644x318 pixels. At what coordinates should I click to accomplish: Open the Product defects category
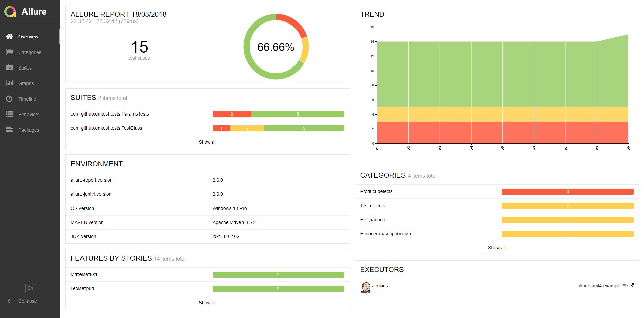point(497,192)
